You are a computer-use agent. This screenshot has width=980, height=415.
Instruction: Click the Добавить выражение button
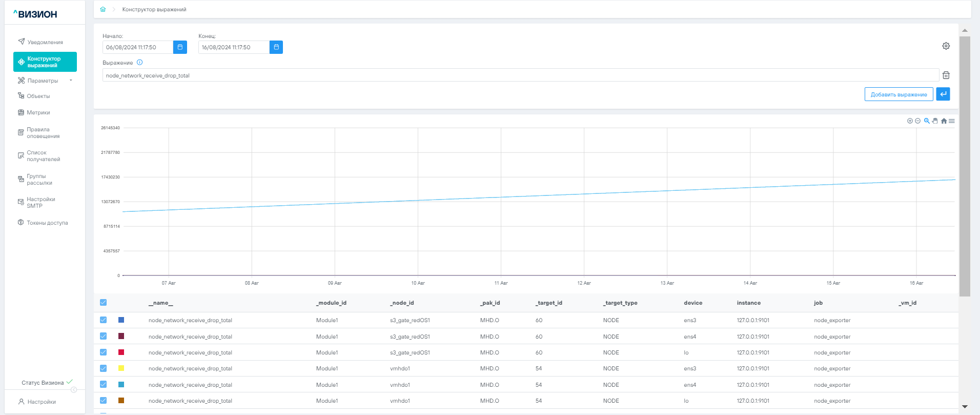(x=899, y=94)
